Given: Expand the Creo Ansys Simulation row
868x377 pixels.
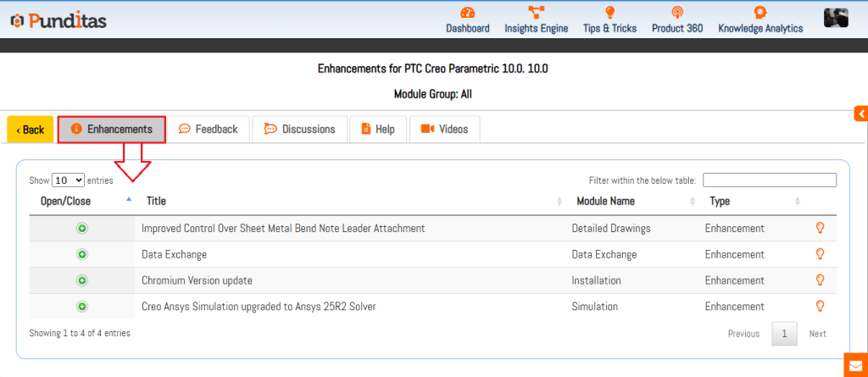Looking at the screenshot, I should coord(82,307).
